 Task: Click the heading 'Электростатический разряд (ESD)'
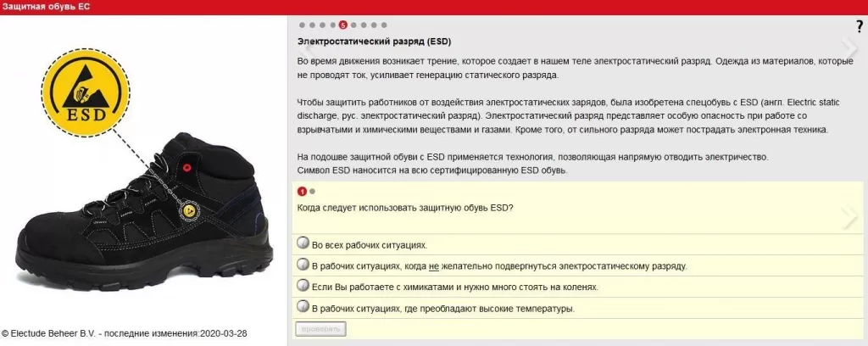pyautogui.click(x=375, y=42)
